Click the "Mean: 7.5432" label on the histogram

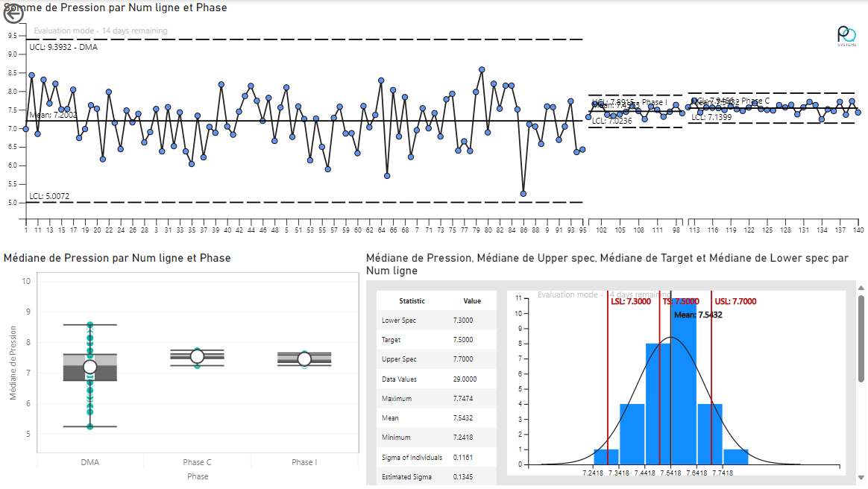(x=698, y=315)
